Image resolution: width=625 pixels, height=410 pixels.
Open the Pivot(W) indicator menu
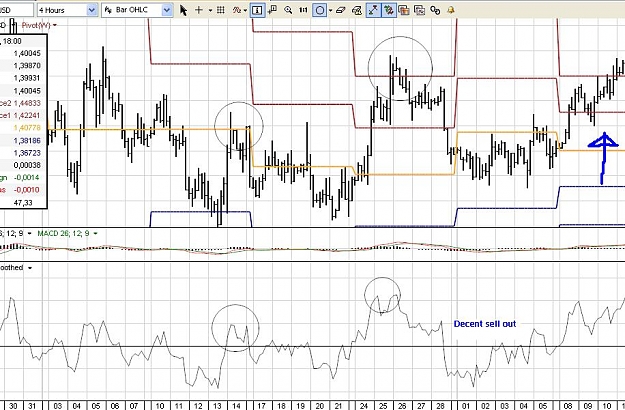click(x=39, y=26)
